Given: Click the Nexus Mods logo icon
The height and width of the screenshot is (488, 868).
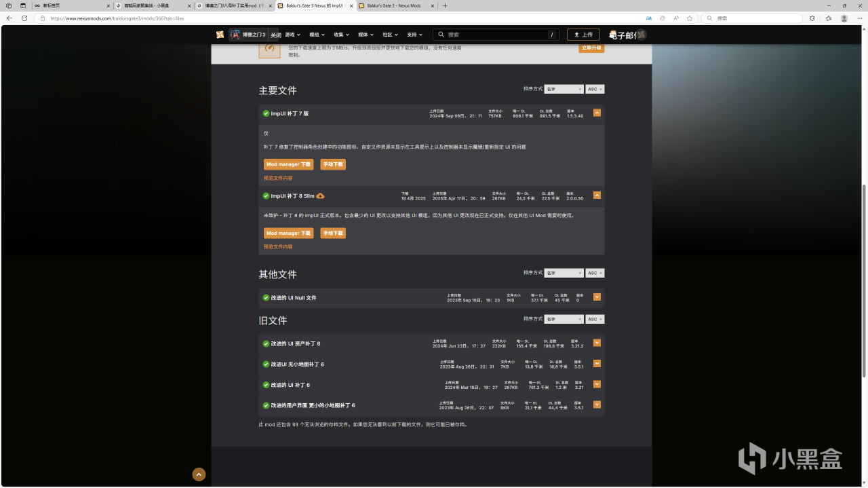Looking at the screenshot, I should click(220, 35).
